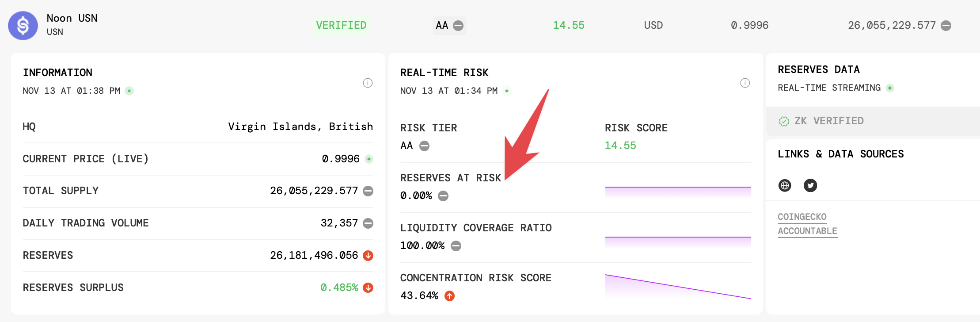Image resolution: width=980 pixels, height=322 pixels.
Task: Click the Reserves down-arrow indicator
Action: click(x=368, y=256)
